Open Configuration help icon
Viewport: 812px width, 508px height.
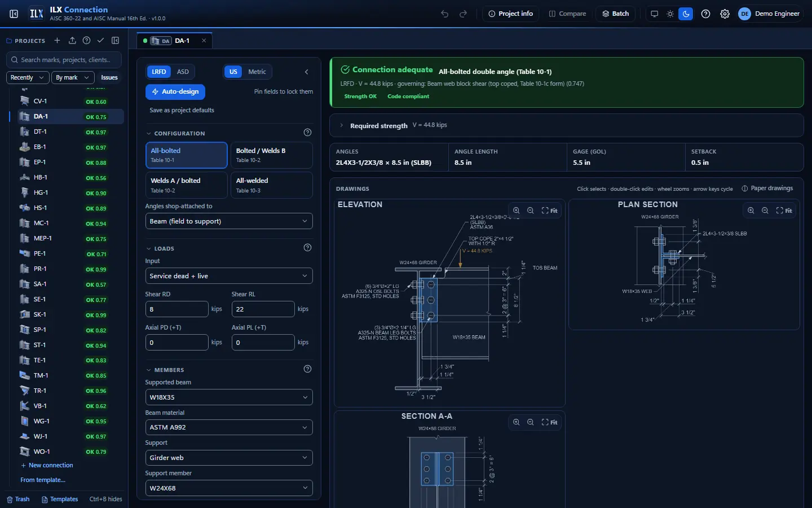307,133
